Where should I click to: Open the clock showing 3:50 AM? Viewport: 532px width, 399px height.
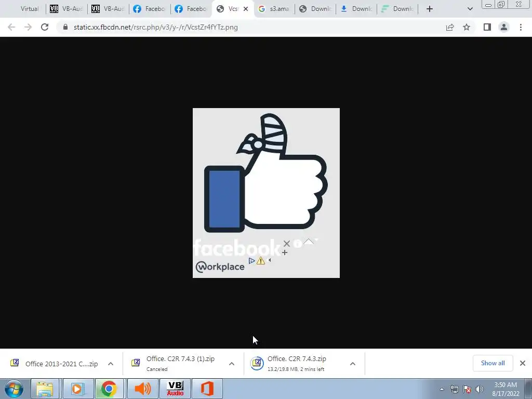pyautogui.click(x=506, y=389)
